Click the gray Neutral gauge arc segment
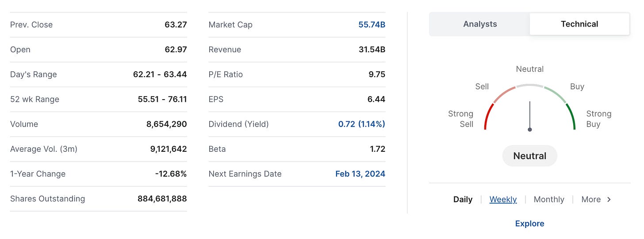The height and width of the screenshot is (239, 644). 530,85
